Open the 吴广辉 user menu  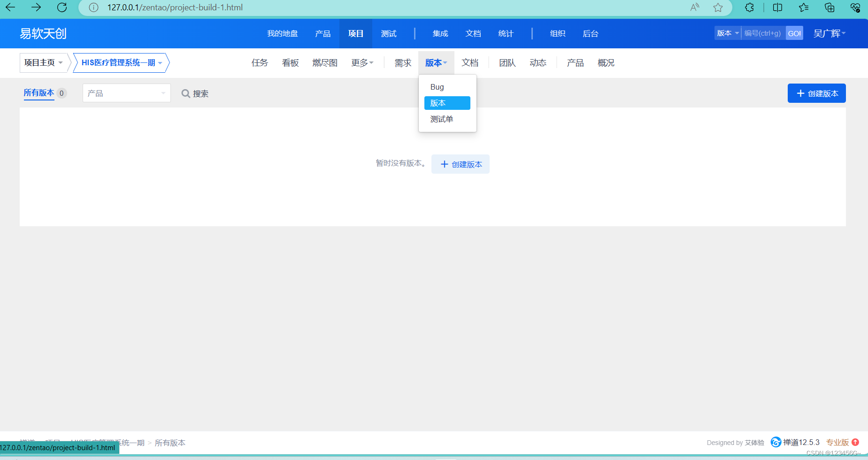(829, 33)
